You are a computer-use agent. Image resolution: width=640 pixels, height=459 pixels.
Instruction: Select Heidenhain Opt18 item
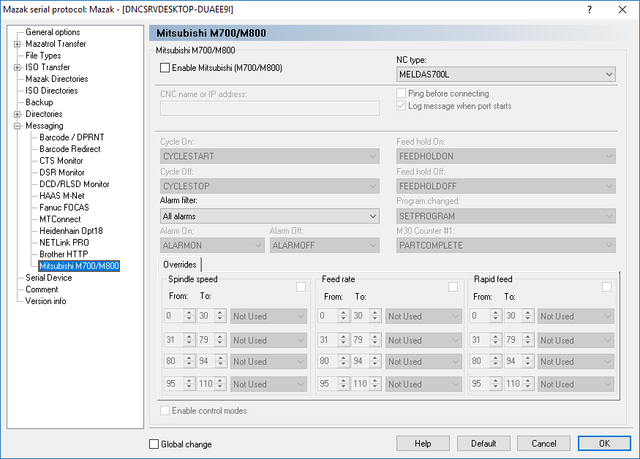[71, 231]
